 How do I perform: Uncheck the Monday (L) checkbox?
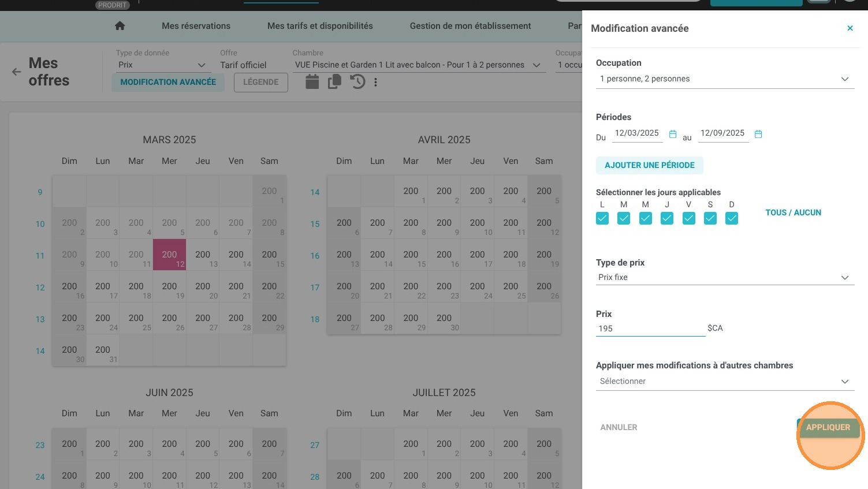[x=602, y=218]
